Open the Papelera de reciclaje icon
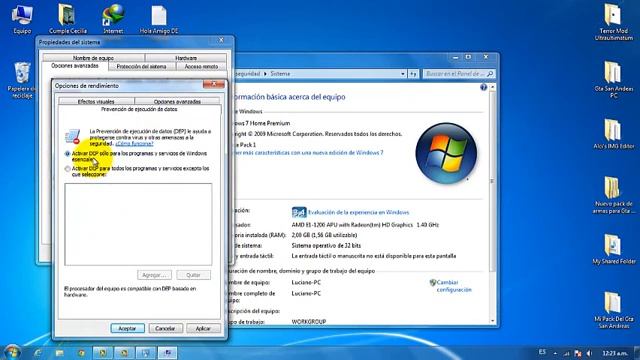The image size is (640, 360). [22, 80]
